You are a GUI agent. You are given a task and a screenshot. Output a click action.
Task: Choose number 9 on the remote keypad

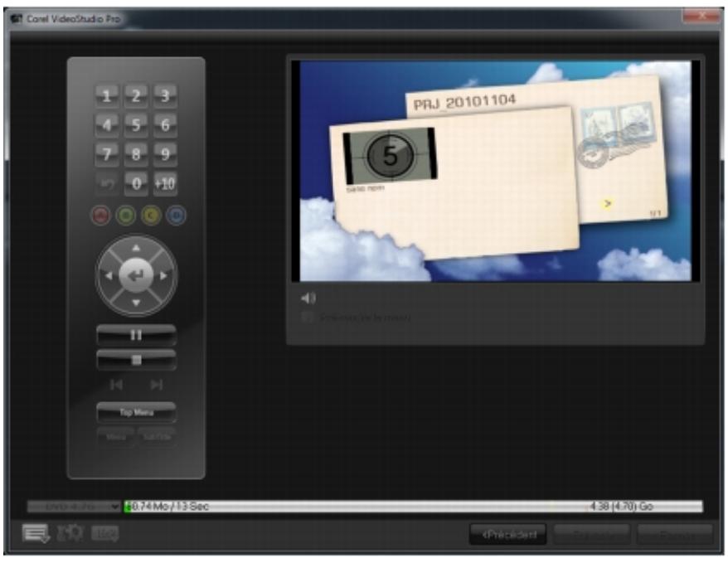(x=165, y=154)
